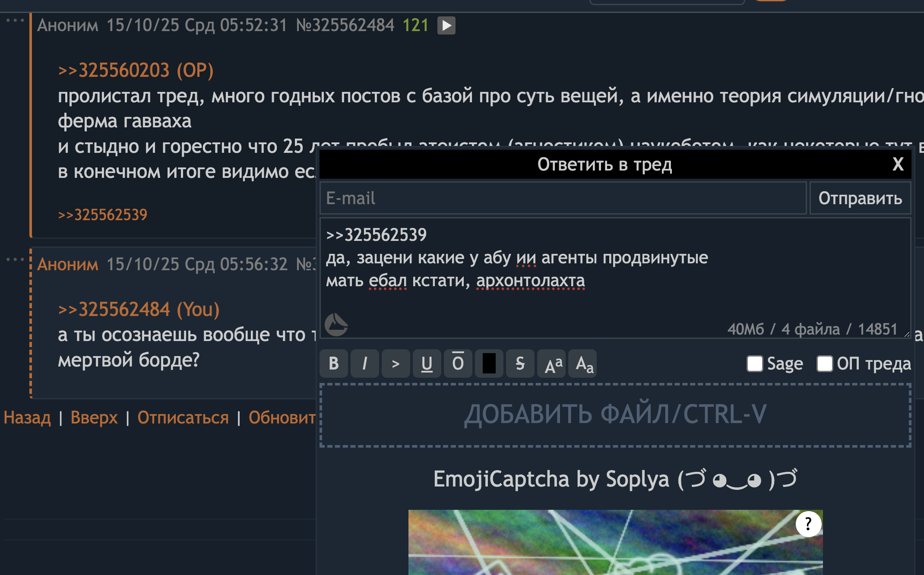
Task: Apply Underline formatting button
Action: point(427,363)
